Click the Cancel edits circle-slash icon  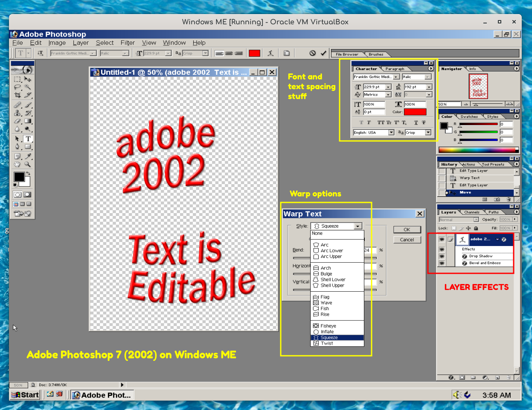(x=313, y=53)
